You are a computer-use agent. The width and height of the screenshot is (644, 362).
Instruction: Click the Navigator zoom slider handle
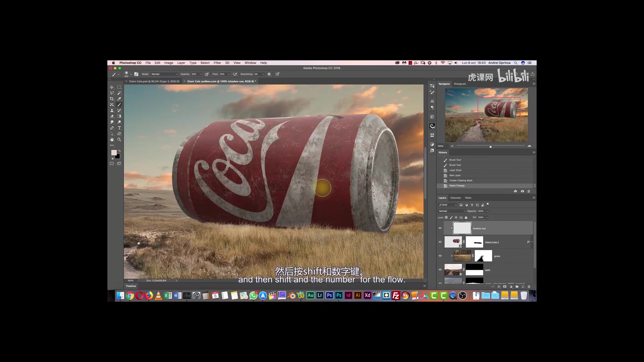[490, 146]
